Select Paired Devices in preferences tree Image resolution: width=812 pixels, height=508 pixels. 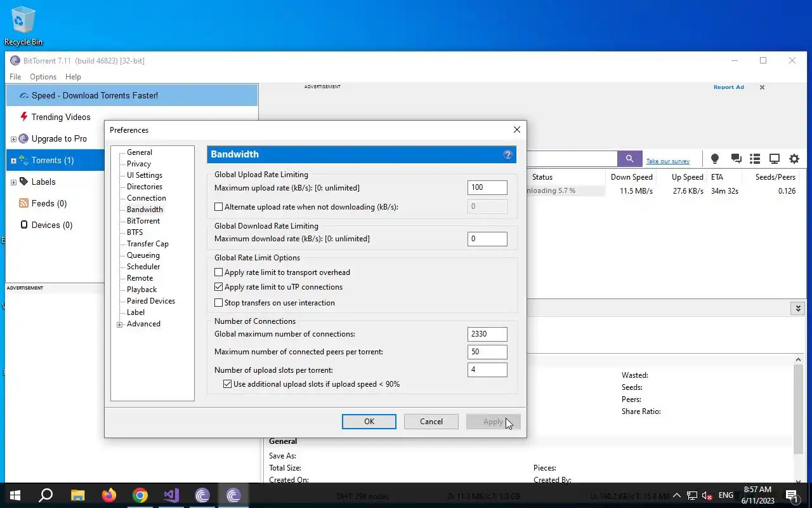tap(151, 301)
